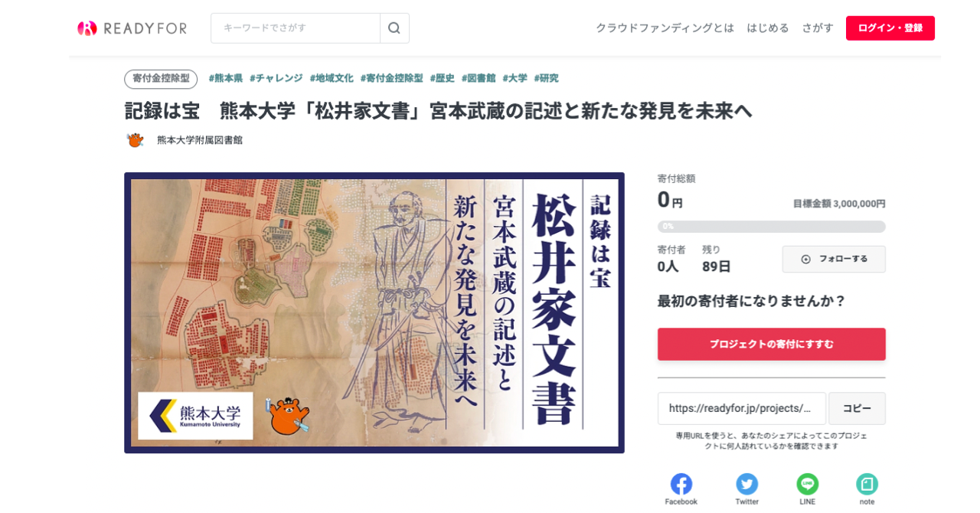Share project via LINE icon
Screen dimensions: 980x513
pyautogui.click(x=808, y=484)
